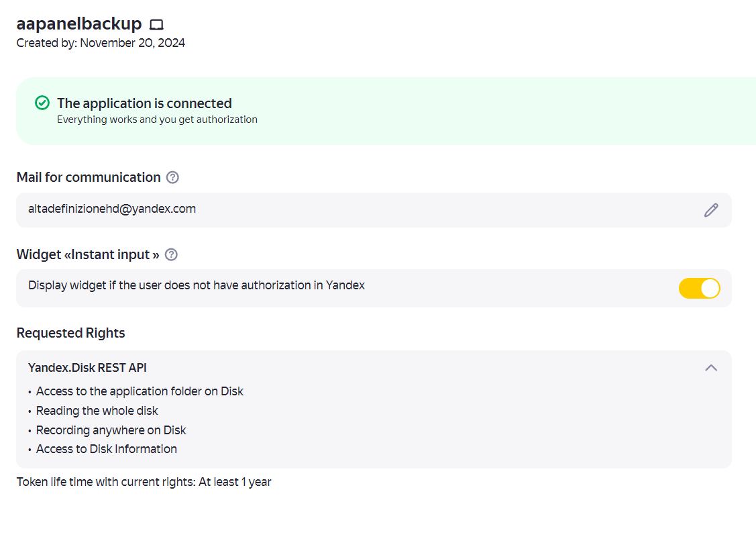This screenshot has width=756, height=543.
Task: Click the green connected checkmark icon
Action: 42,103
